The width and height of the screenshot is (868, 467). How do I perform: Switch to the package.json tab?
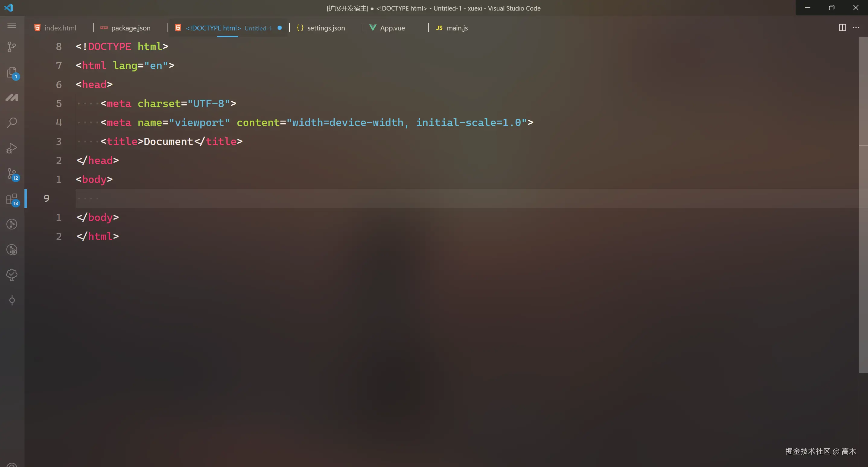pyautogui.click(x=131, y=28)
